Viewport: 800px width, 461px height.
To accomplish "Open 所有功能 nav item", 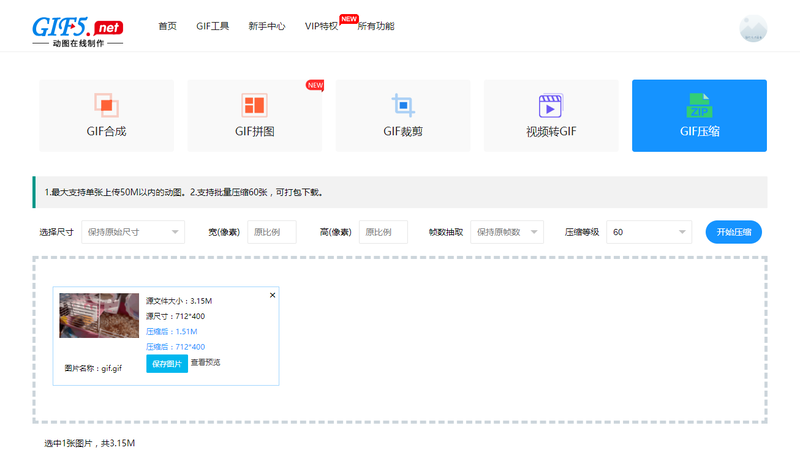I will point(376,26).
